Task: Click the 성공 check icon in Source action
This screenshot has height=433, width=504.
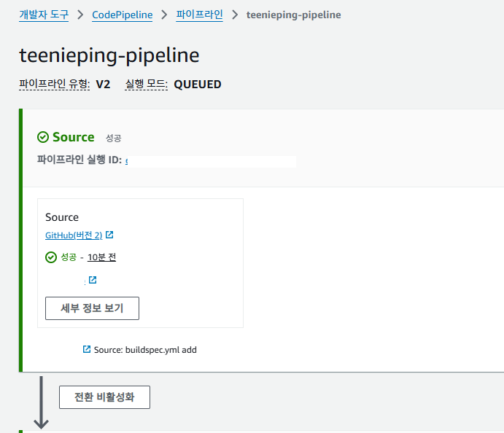Action: tap(51, 257)
